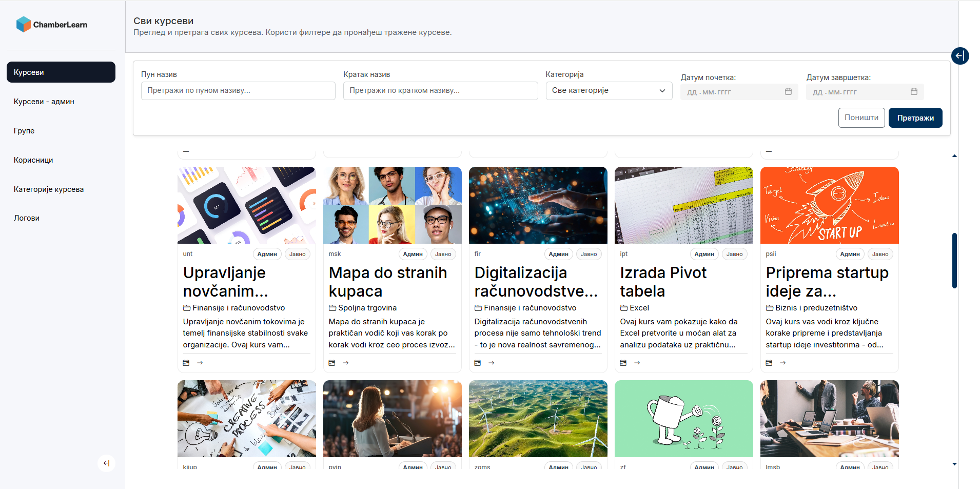Collapse the filter panel with round arrow button

960,55
